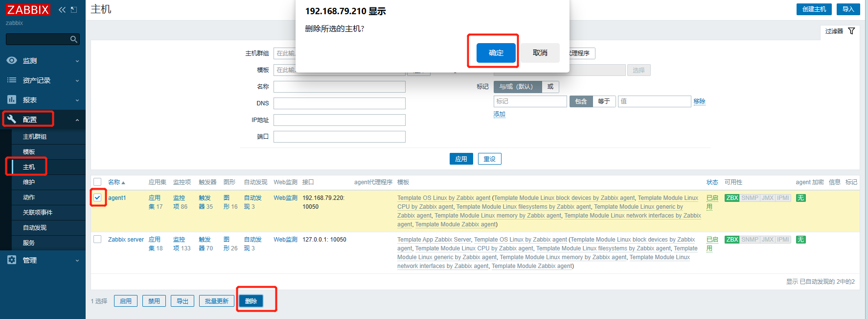Click agent1 已启用 status link

(712, 202)
